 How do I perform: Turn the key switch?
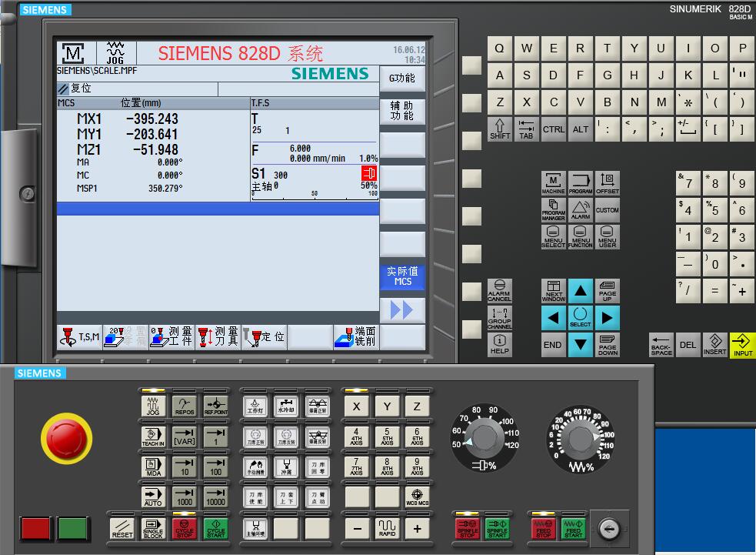coord(609,529)
